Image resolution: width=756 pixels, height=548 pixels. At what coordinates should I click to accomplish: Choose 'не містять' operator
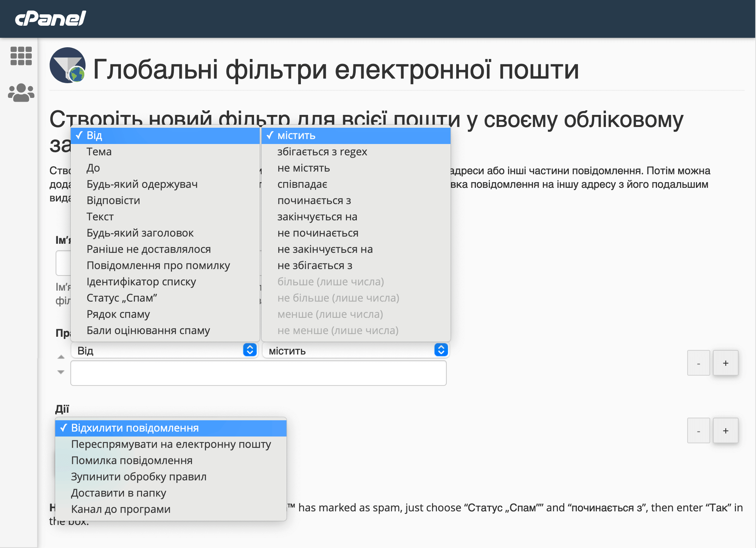356,168
